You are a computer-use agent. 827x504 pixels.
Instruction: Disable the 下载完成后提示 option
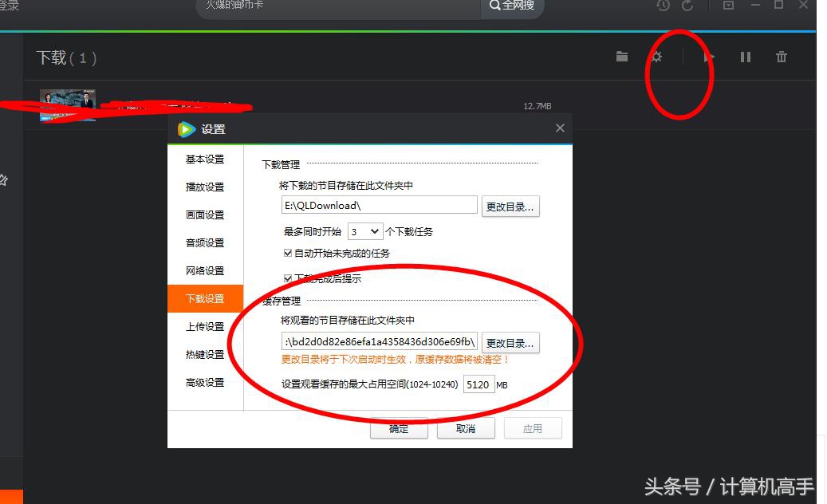pyautogui.click(x=287, y=279)
